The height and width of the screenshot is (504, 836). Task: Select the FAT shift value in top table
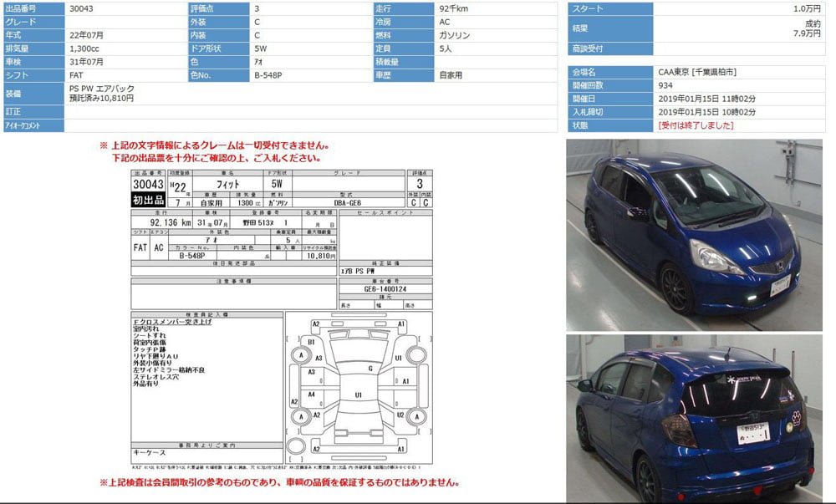point(76,75)
